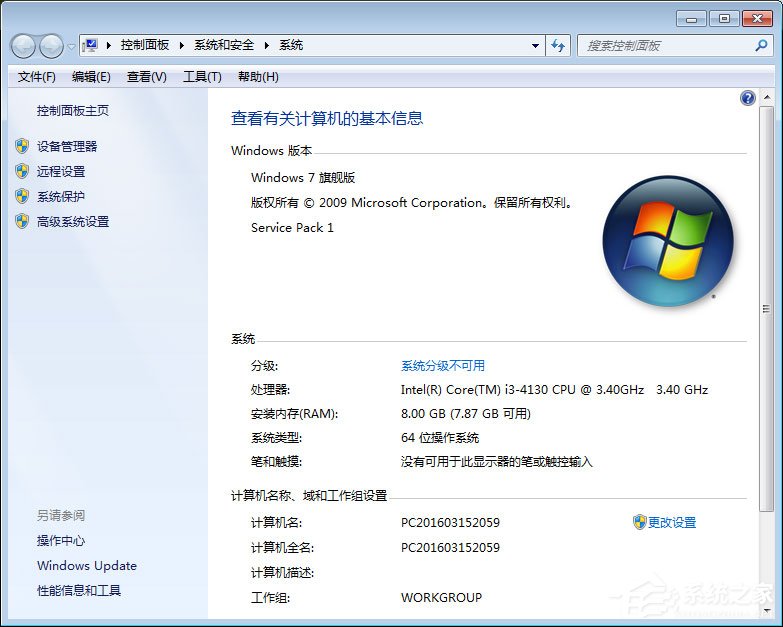The width and height of the screenshot is (783, 627).
Task: Open 操作中心 link
Action: click(61, 541)
